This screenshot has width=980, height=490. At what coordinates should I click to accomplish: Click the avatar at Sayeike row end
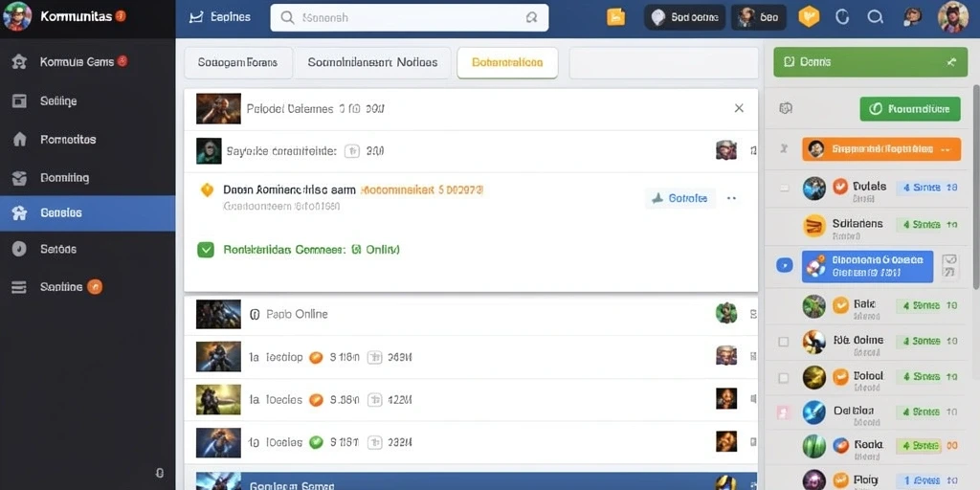point(726,150)
